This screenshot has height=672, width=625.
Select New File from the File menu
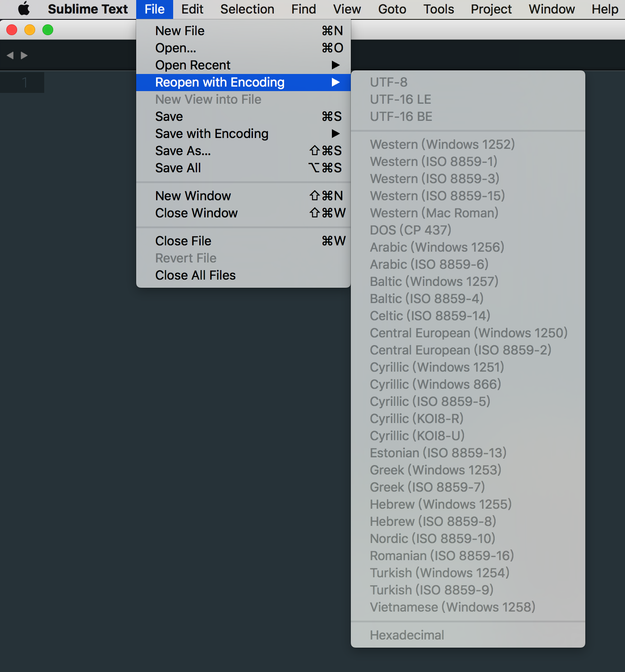tap(179, 31)
